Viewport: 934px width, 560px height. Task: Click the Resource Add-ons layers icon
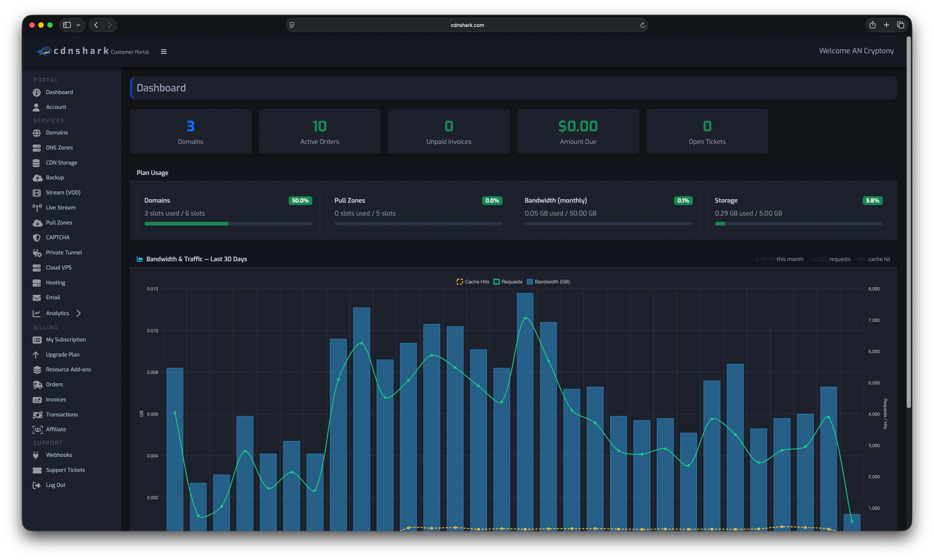point(37,370)
